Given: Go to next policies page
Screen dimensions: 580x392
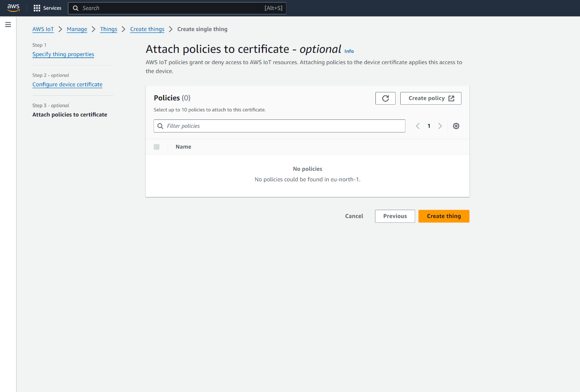Looking at the screenshot, I should click(x=440, y=126).
